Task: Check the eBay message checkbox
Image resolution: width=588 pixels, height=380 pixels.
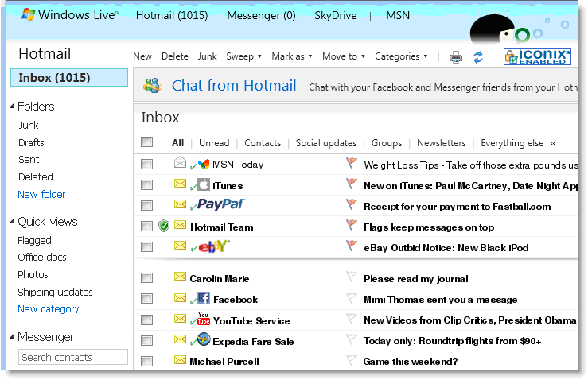Action: [x=146, y=246]
